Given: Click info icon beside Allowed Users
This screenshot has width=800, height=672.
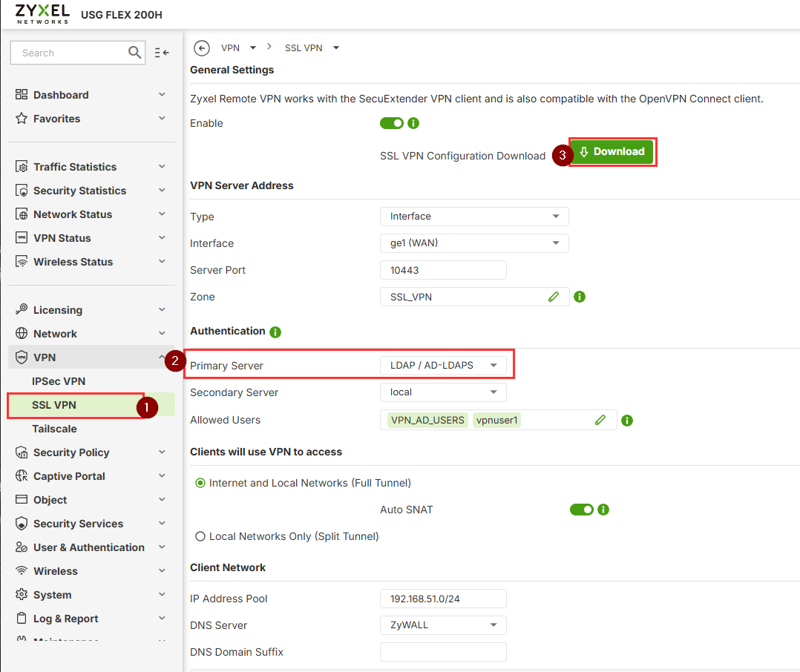Looking at the screenshot, I should [x=627, y=420].
